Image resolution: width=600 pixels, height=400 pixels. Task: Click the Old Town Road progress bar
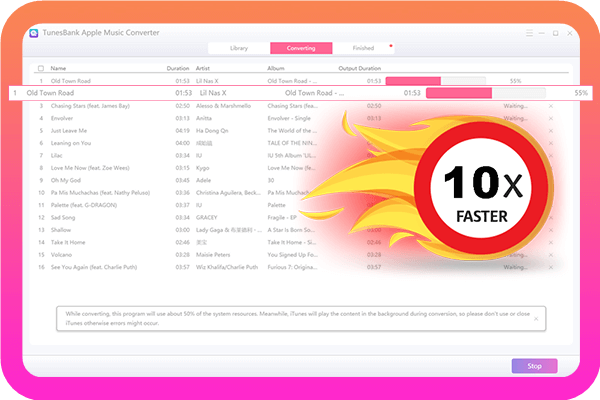click(x=486, y=93)
